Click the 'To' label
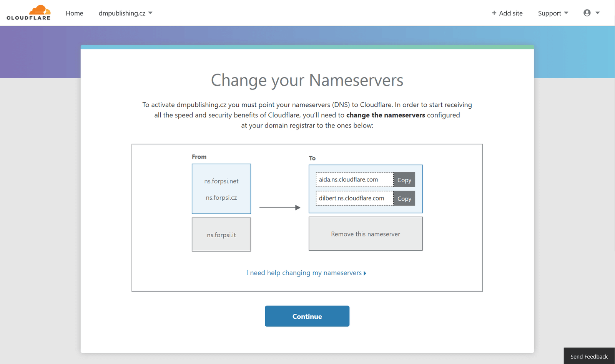The width and height of the screenshot is (615, 364). click(x=312, y=158)
